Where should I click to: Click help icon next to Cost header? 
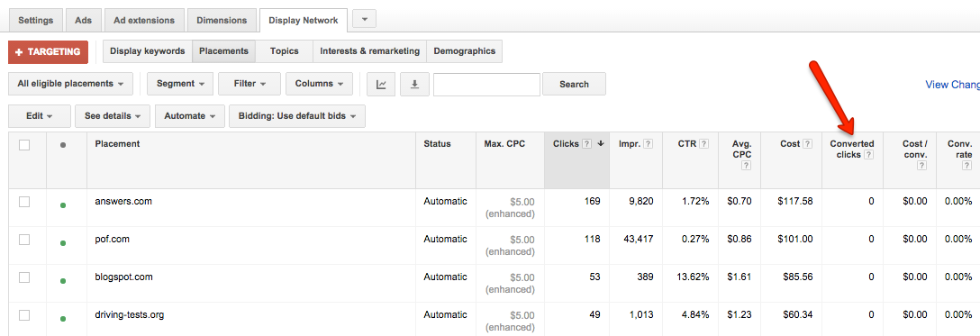808,143
